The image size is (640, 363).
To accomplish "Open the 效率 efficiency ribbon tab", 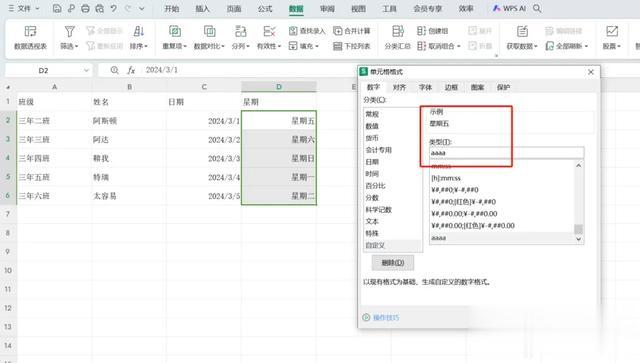I will (466, 9).
